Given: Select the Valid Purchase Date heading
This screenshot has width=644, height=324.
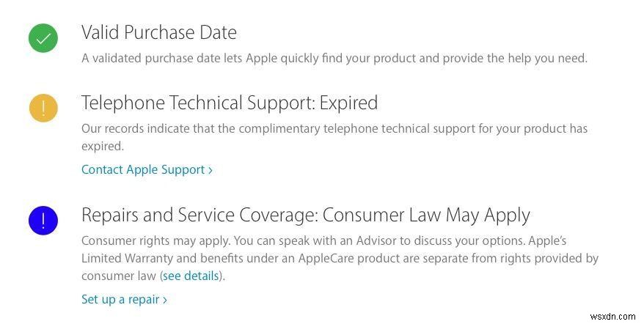Looking at the screenshot, I should (159, 32).
